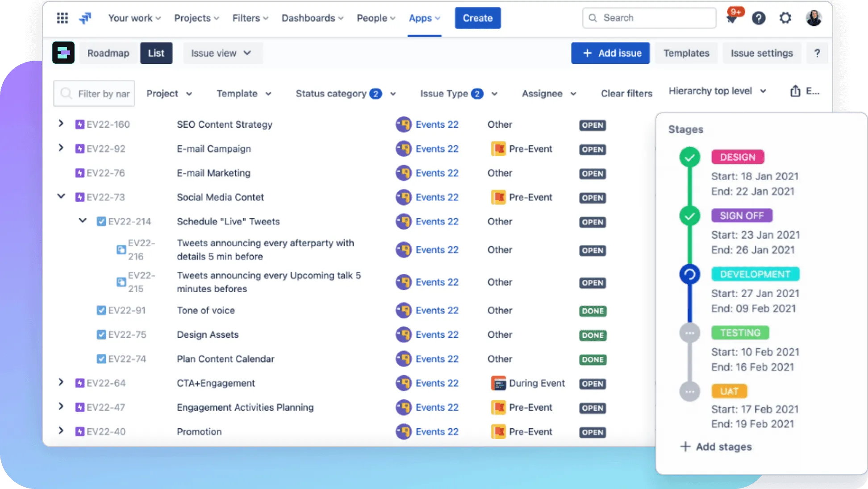Open the settings gear icon
Image resolution: width=868 pixels, height=489 pixels.
tap(785, 18)
